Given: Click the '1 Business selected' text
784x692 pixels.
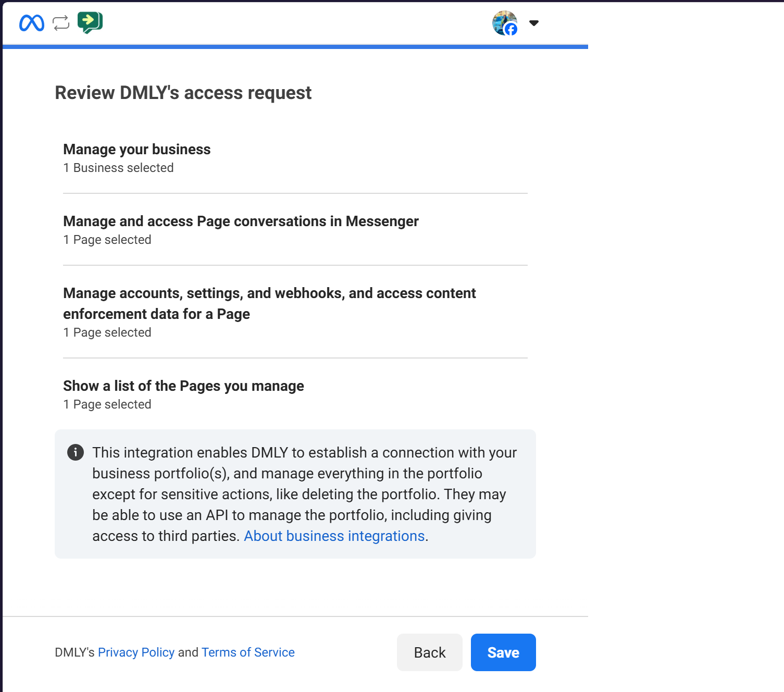Looking at the screenshot, I should pos(118,168).
